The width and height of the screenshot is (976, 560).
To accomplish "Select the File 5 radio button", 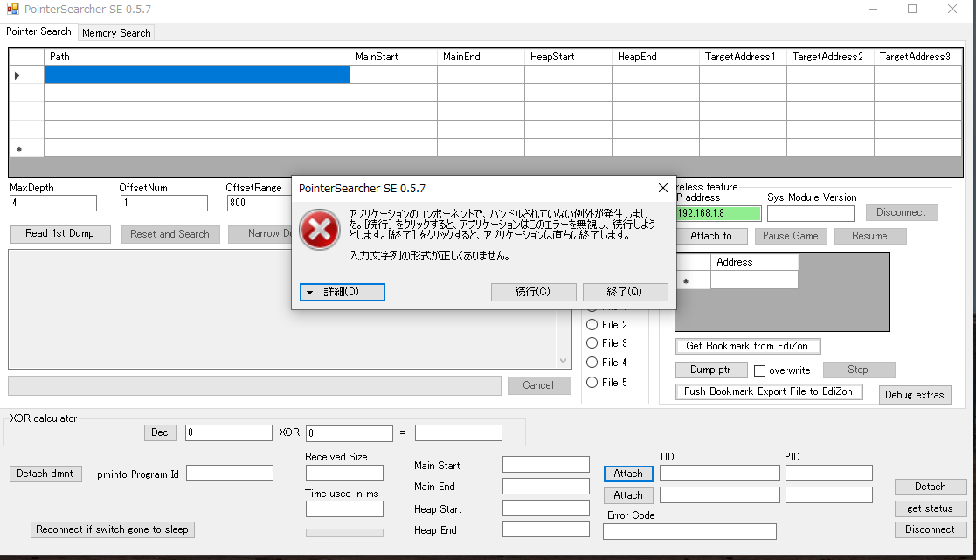I will 607,383.
